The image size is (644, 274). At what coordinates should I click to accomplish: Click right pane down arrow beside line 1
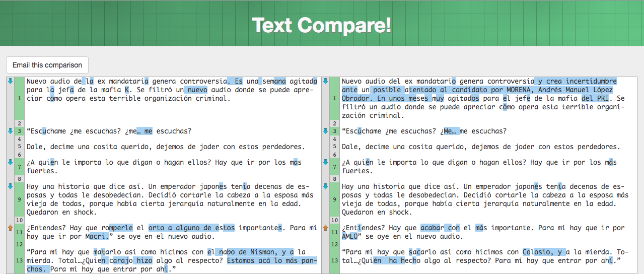coord(325,81)
